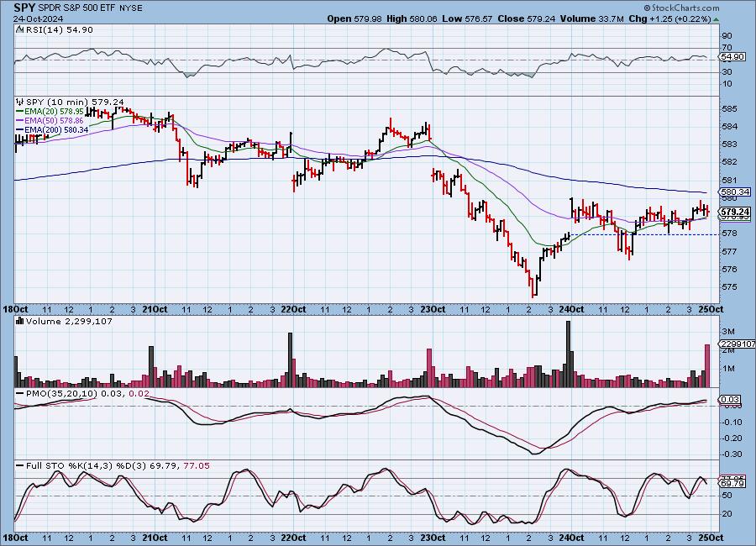Click the Chg +1.25 (+0.22%) value
Image resolution: width=756 pixels, height=546 pixels.
tap(669, 18)
